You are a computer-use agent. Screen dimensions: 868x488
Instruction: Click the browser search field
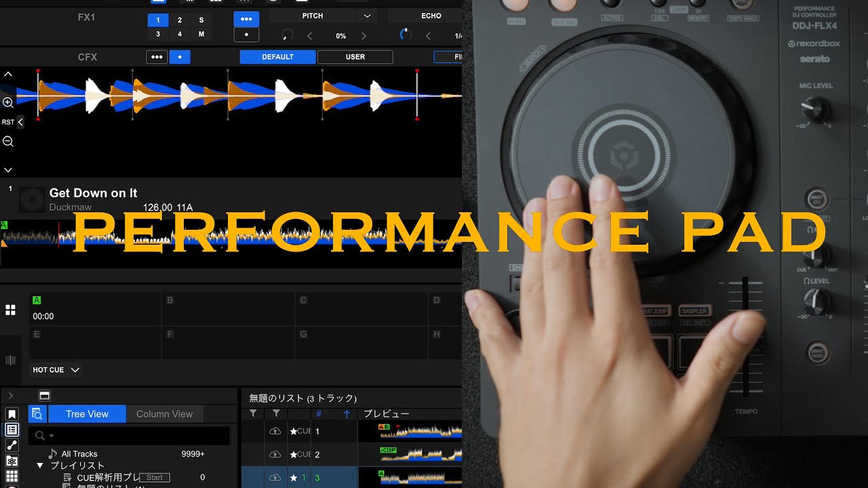129,436
